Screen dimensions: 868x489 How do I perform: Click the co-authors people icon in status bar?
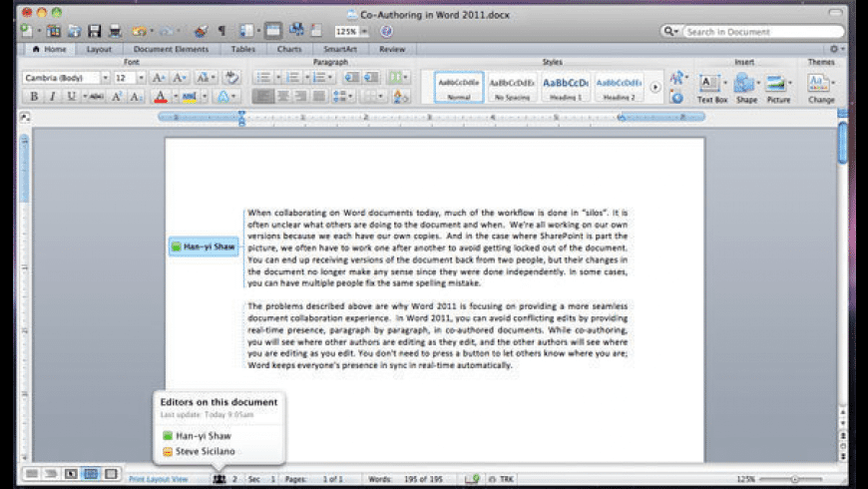point(219,479)
